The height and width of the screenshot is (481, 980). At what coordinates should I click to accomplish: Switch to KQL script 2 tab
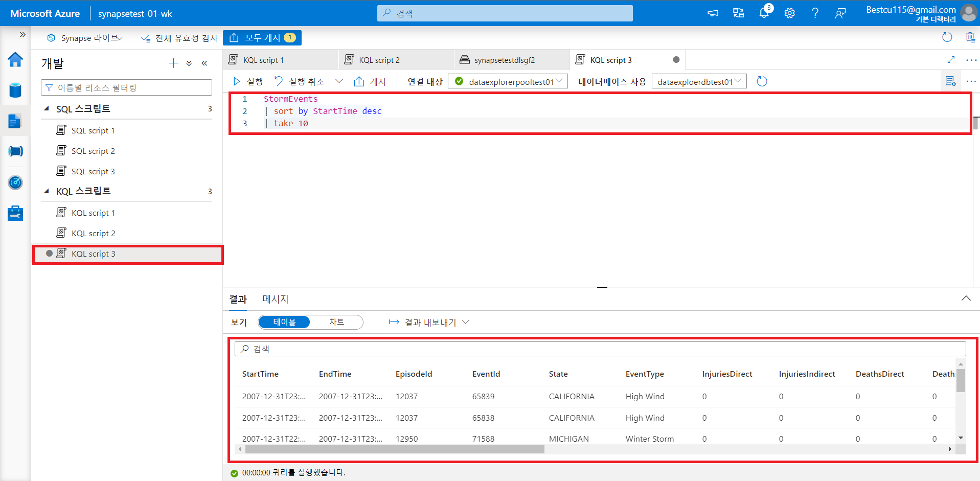[x=396, y=60]
